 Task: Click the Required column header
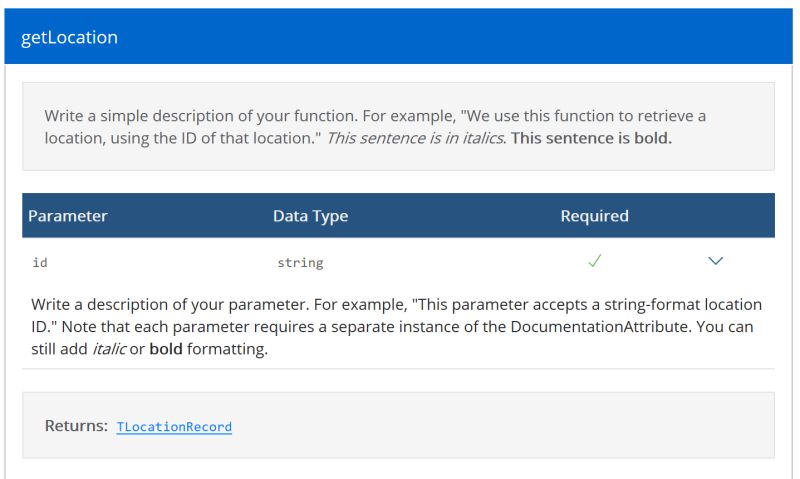coord(594,216)
